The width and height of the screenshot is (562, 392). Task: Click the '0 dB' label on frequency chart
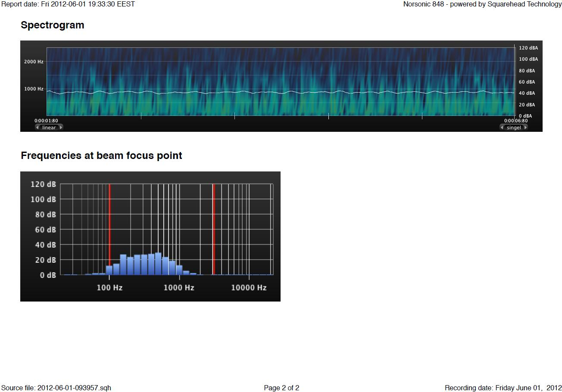pyautogui.click(x=48, y=275)
